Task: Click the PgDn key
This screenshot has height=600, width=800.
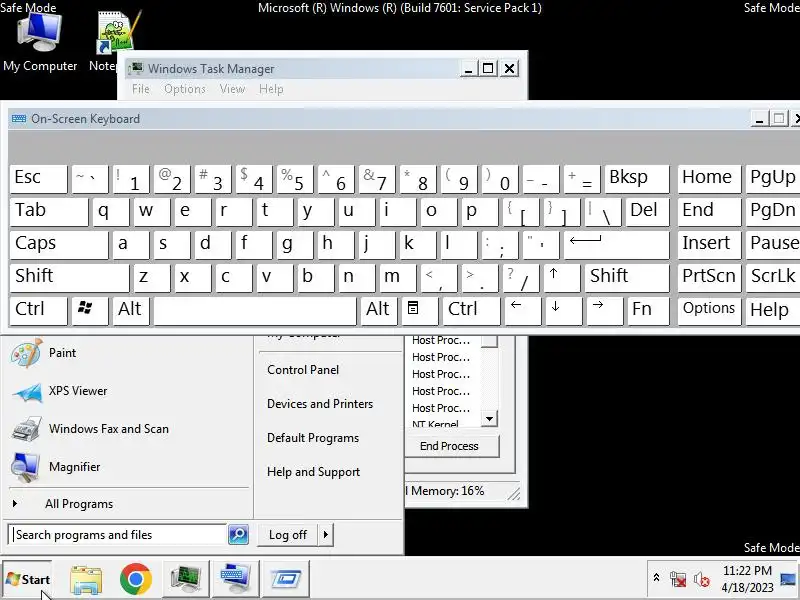Action: point(773,212)
